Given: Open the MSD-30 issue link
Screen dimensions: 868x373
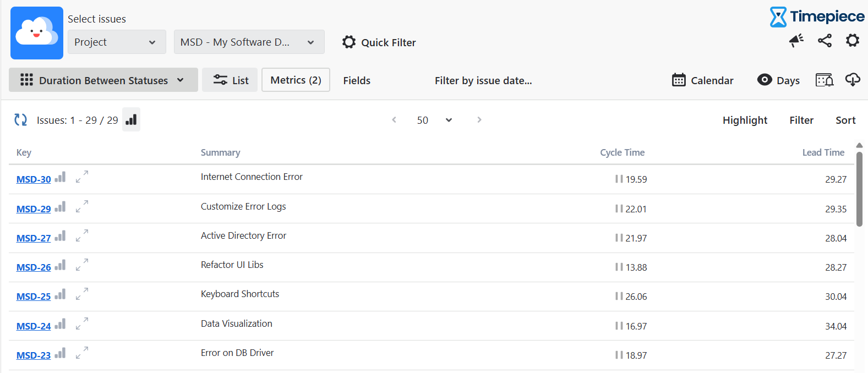Looking at the screenshot, I should (34, 179).
